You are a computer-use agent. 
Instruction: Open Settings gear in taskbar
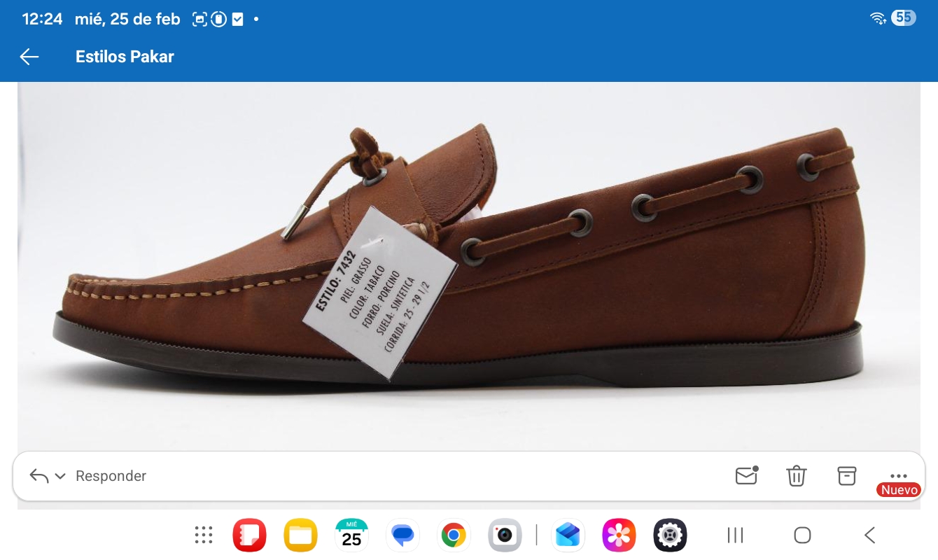[x=670, y=535]
